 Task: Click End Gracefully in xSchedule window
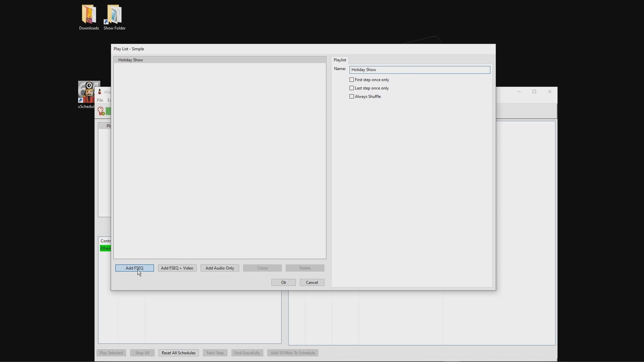pyautogui.click(x=247, y=353)
